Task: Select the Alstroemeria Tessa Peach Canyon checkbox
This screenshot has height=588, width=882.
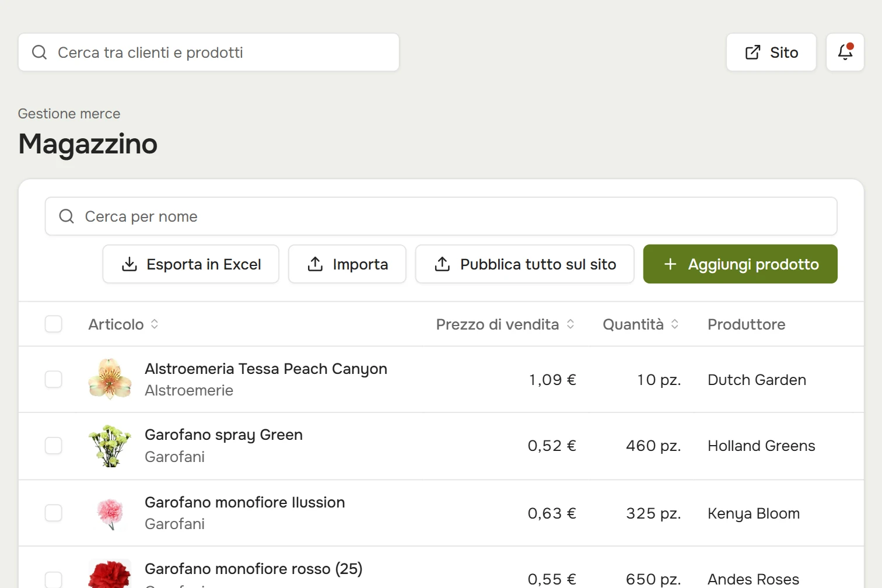Action: (x=54, y=379)
